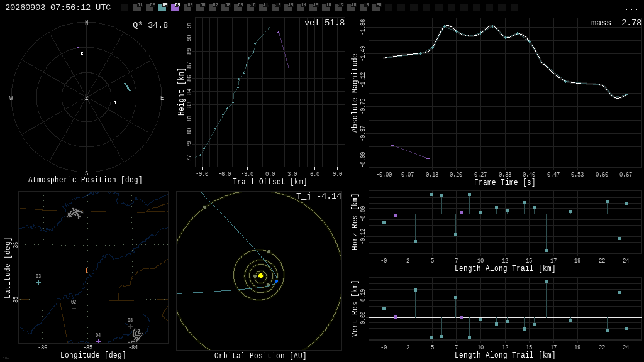Toggle the purple station 04 box
Viewport: 644px width, 362px height.
tap(175, 8)
